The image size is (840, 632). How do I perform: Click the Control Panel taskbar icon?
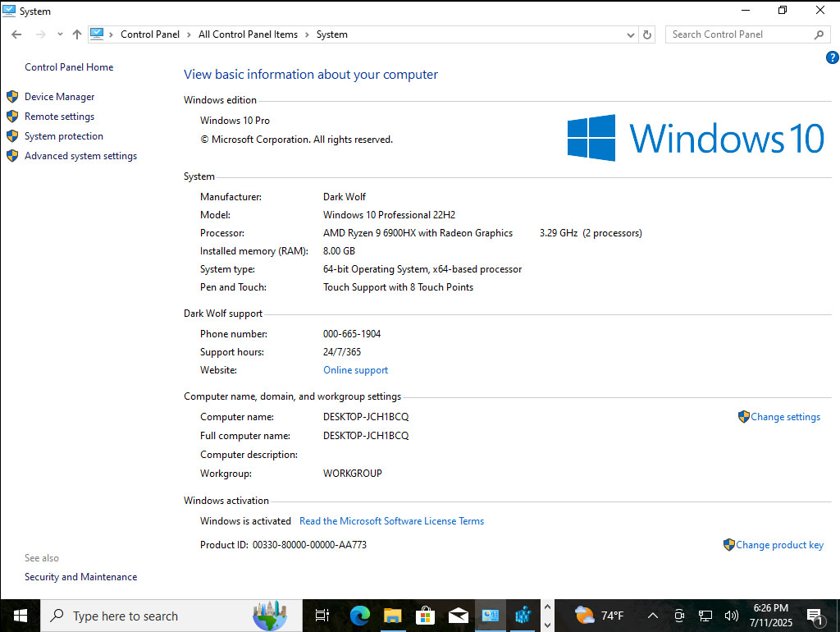[491, 616]
